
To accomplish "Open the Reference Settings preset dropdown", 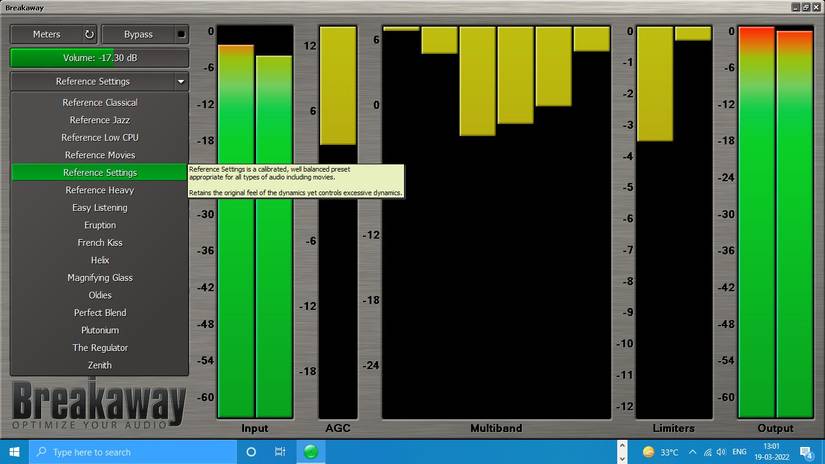I will pos(99,82).
